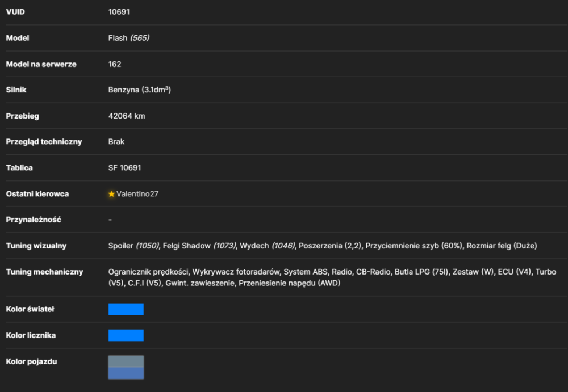The height and width of the screenshot is (392, 568).
Task: Open the Valentino27 driver profile link
Action: pyautogui.click(x=137, y=194)
